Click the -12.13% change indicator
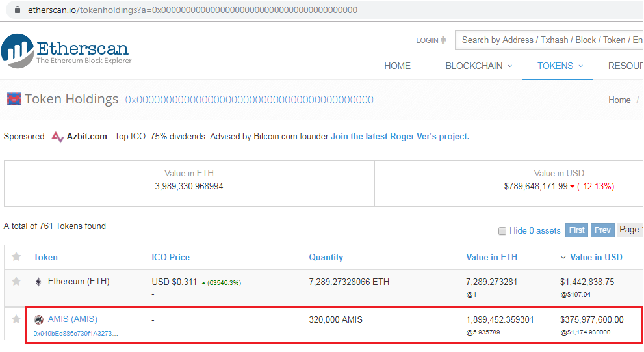 tap(595, 186)
